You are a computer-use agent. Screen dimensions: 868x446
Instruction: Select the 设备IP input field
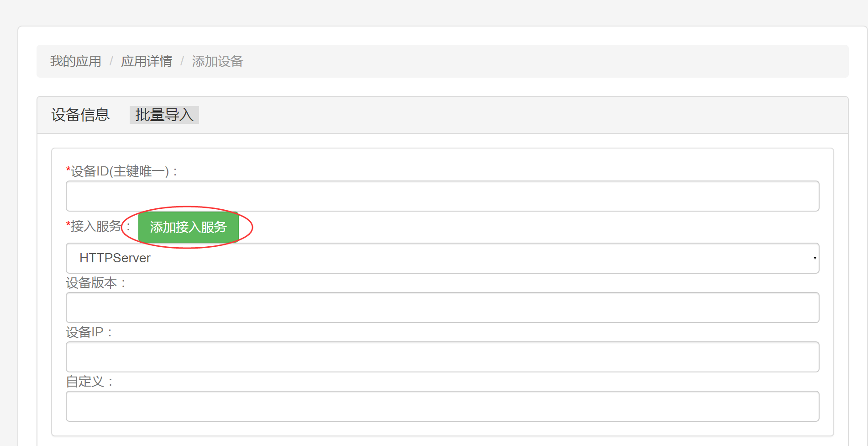click(x=442, y=357)
